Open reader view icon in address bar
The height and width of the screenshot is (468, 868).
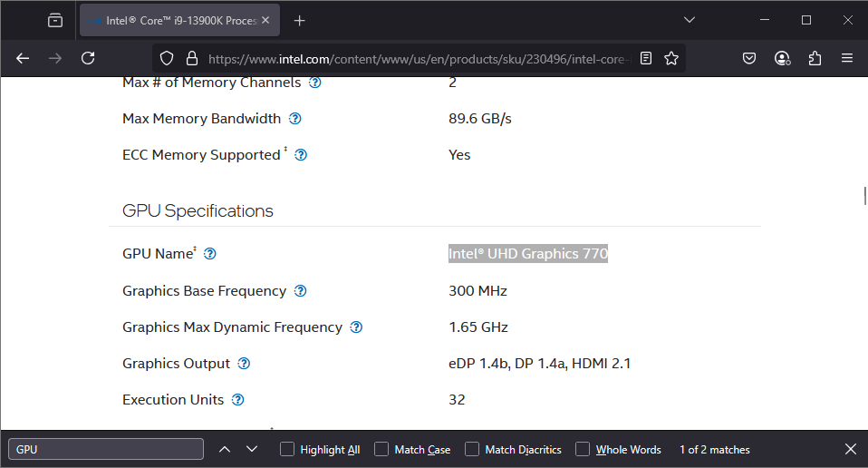click(x=646, y=58)
